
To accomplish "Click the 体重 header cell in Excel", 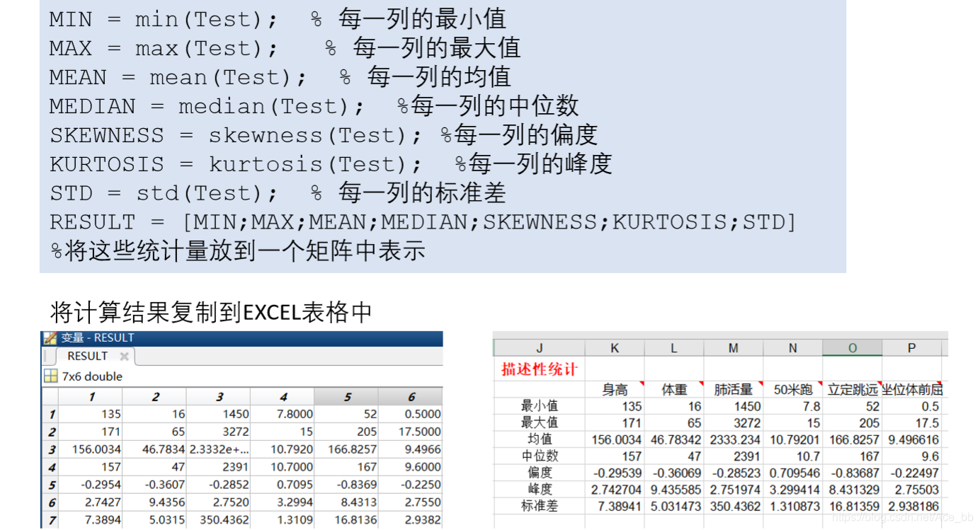I will 674,389.
